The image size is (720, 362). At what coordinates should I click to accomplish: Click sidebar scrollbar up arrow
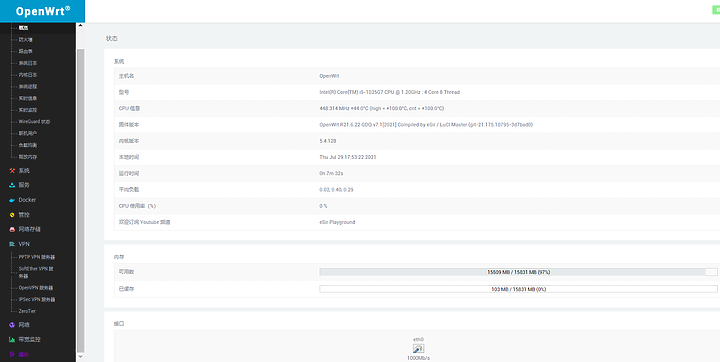[81, 25]
